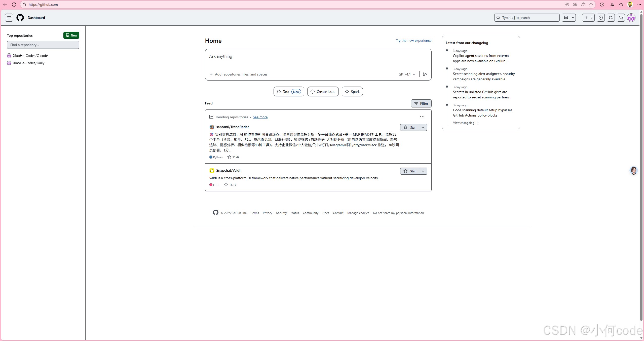Screen dimensions: 644x341
Task: Open trending feed three-dots menu
Action: pos(422,117)
